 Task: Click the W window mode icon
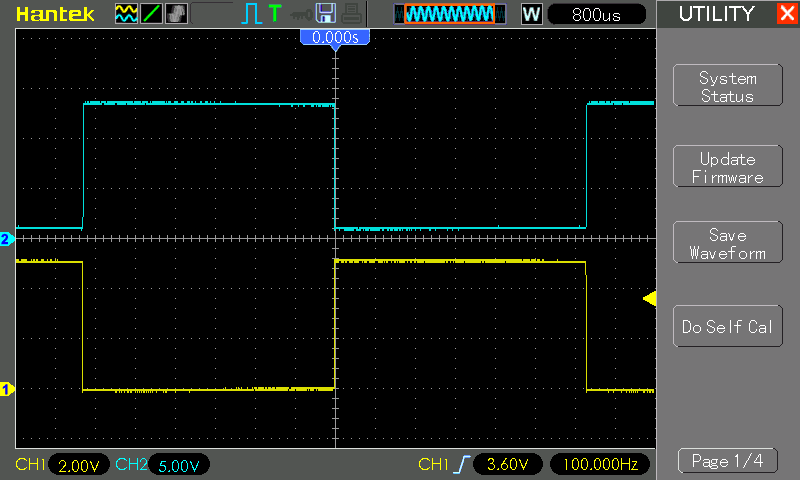pos(532,14)
